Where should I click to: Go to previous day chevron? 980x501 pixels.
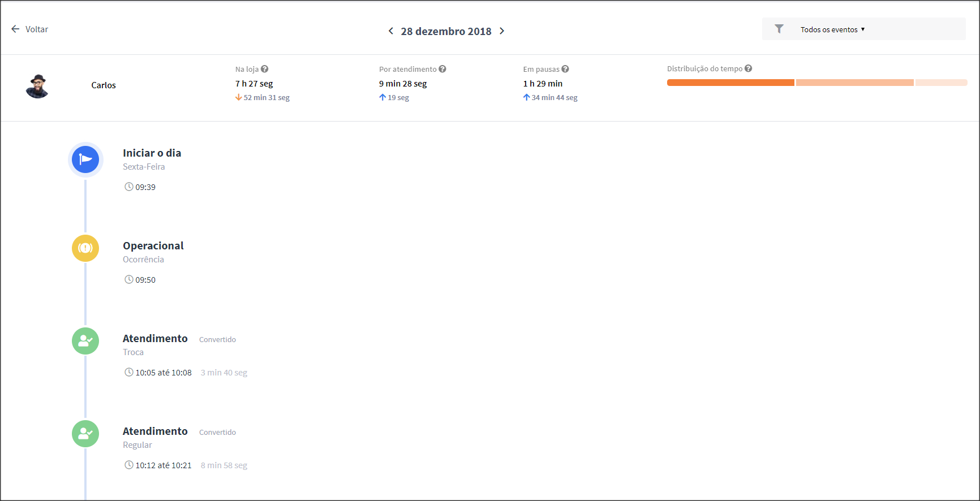(x=390, y=31)
